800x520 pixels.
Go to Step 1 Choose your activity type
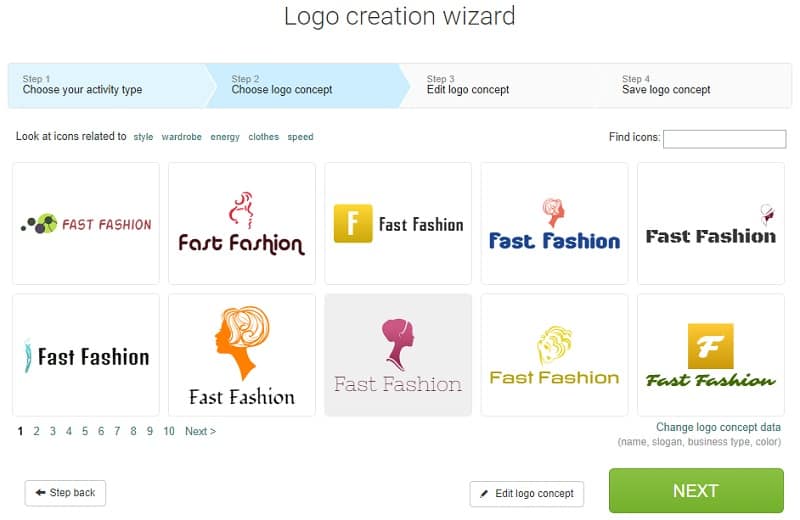pos(107,85)
